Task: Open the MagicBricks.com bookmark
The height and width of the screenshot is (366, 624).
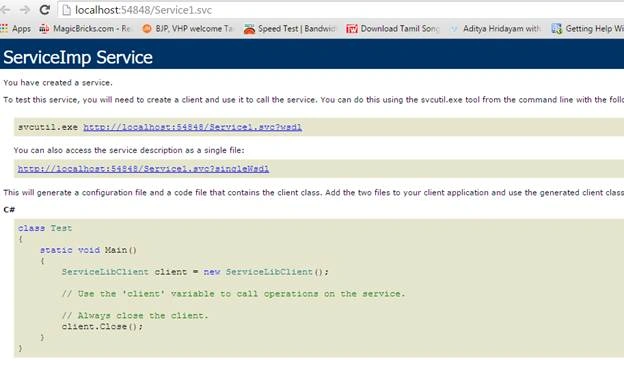Action: point(92,29)
